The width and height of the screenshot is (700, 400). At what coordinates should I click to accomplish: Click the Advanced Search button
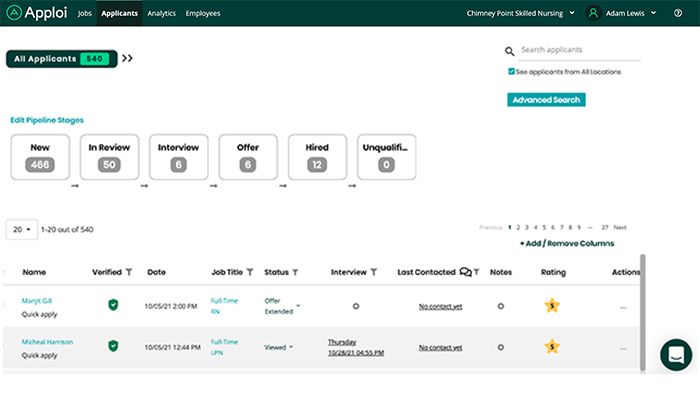pyautogui.click(x=546, y=100)
